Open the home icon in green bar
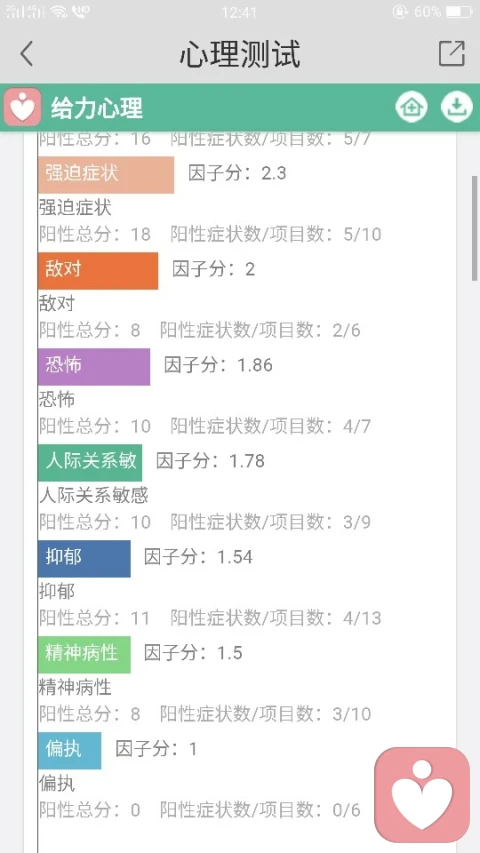The image size is (480, 853). coord(411,107)
